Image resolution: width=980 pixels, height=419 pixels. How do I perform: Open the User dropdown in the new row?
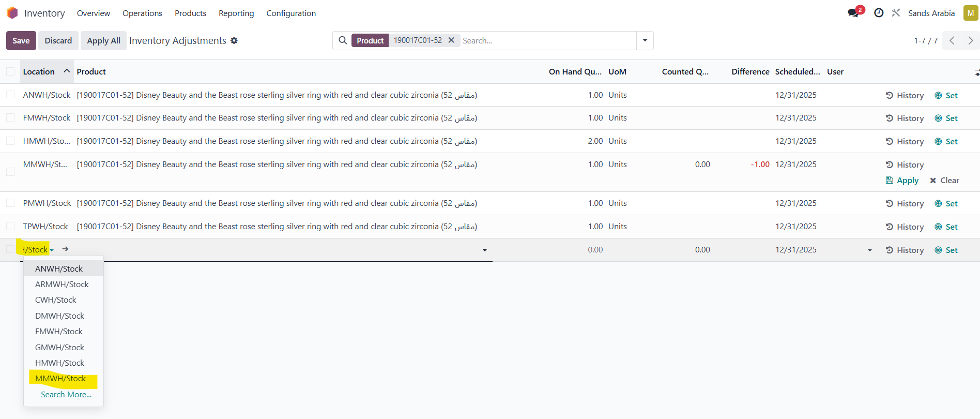click(870, 250)
